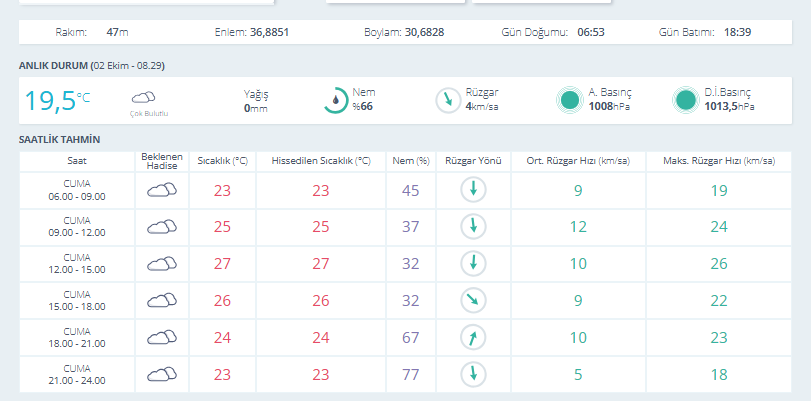The width and height of the screenshot is (811, 401).
Task: Click average wind speed 5
Action: click(578, 375)
